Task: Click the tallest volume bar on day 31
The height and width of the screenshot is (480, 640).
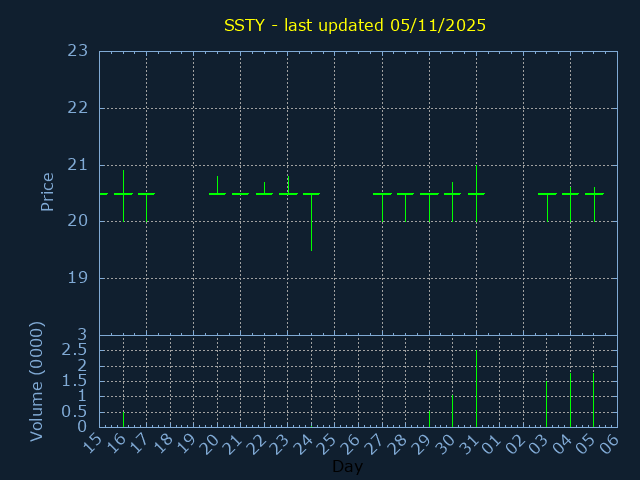Action: (x=476, y=388)
